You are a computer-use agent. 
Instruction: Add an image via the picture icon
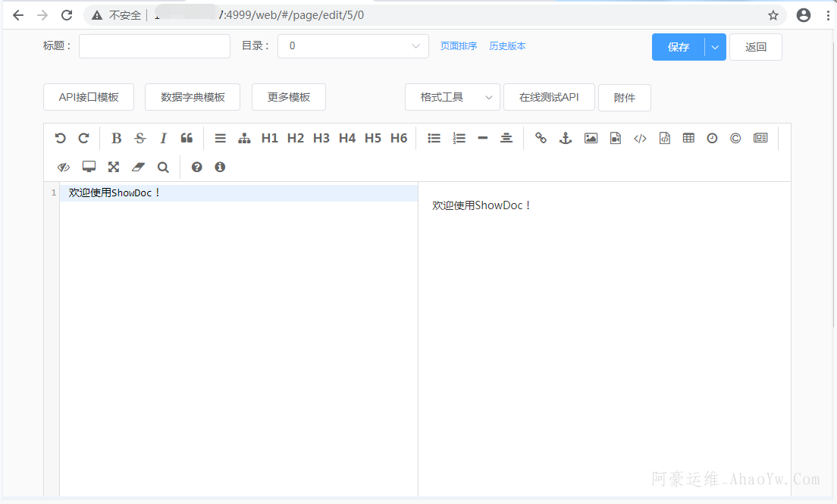coord(591,138)
